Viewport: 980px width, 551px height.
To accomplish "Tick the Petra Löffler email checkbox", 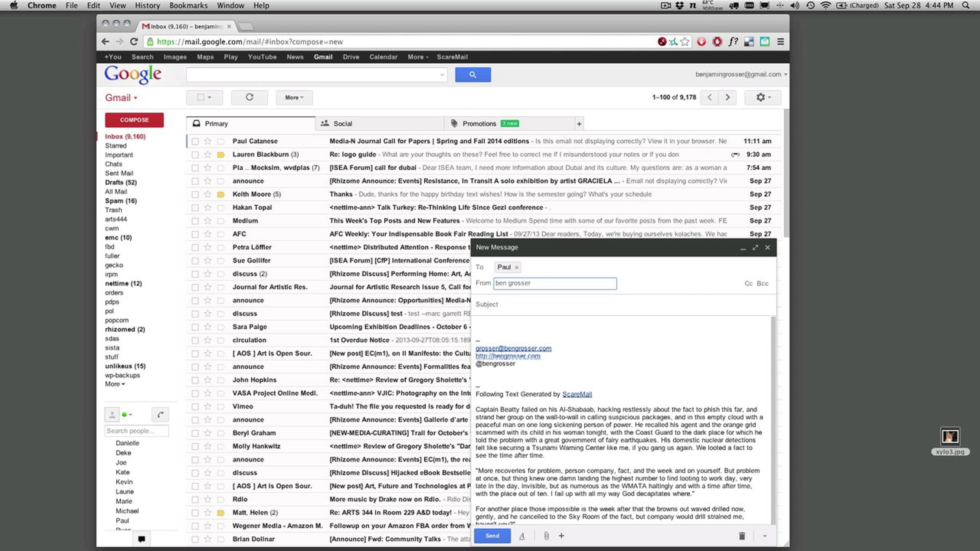I will tap(195, 247).
